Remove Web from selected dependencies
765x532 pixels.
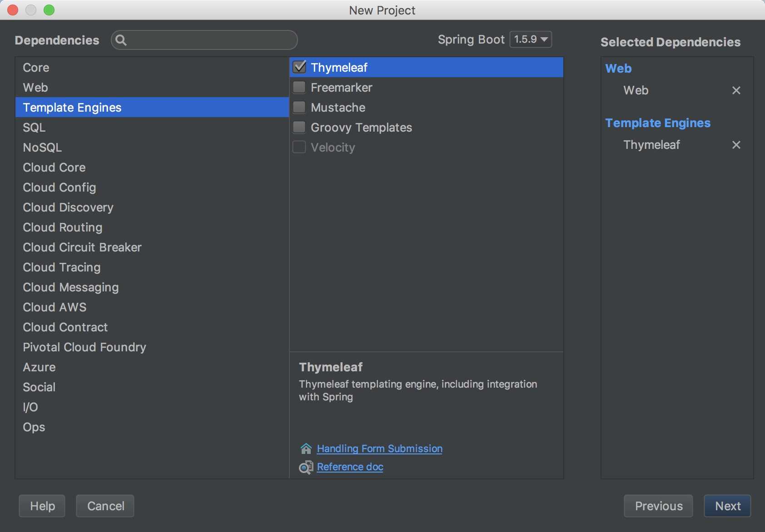tap(736, 90)
